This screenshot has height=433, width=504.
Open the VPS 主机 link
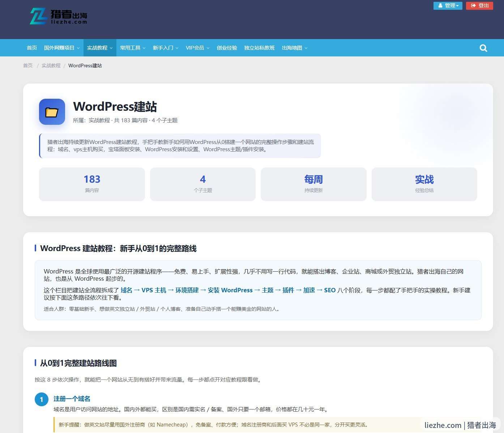point(154,290)
